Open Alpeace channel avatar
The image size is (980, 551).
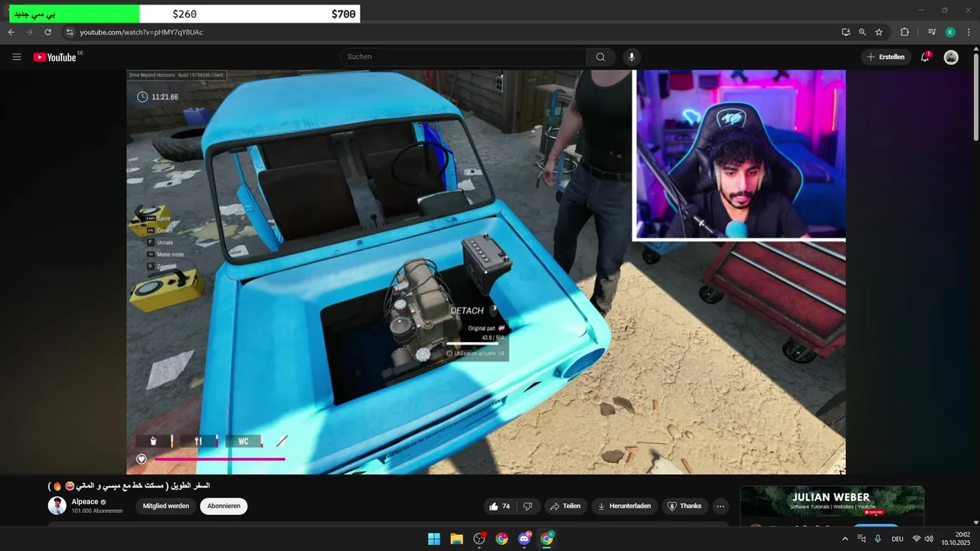tap(57, 505)
